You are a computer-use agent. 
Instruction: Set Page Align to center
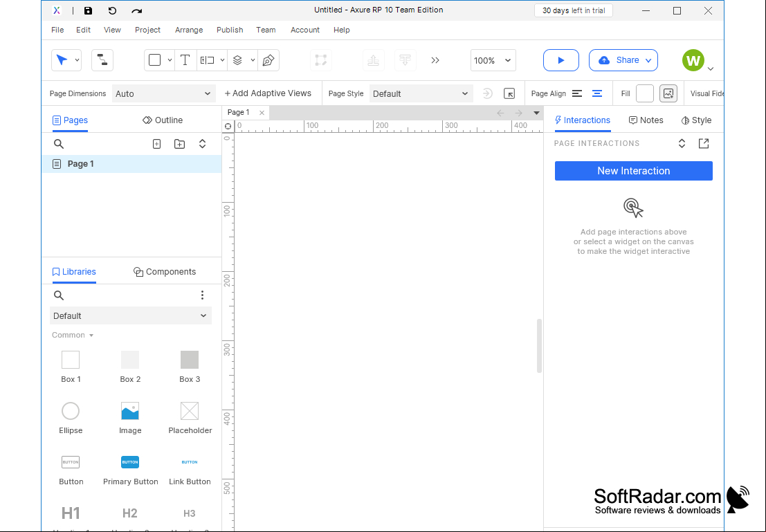[597, 93]
